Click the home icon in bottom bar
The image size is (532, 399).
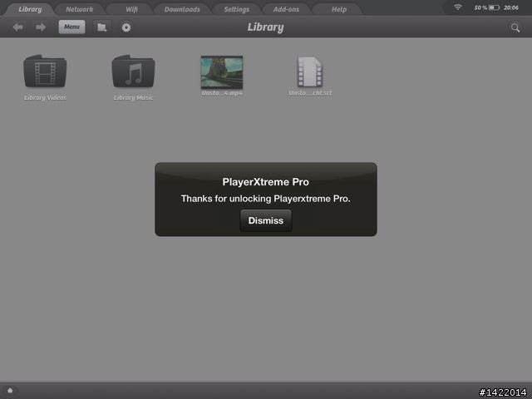(10, 391)
